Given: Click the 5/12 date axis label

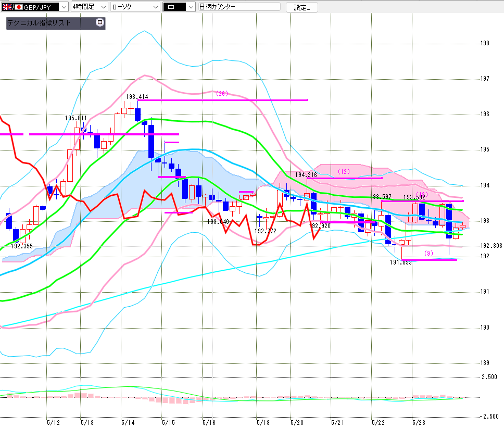Looking at the screenshot, I should click(53, 423).
